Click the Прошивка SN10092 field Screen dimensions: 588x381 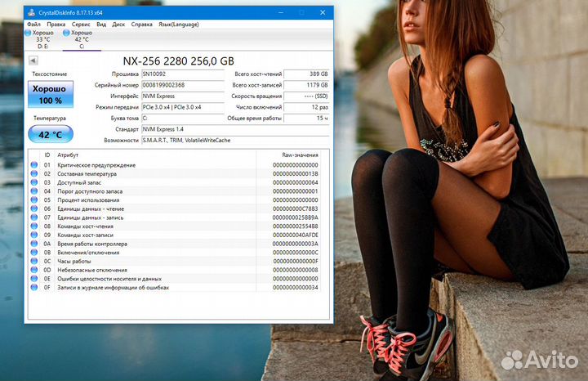pyautogui.click(x=183, y=74)
